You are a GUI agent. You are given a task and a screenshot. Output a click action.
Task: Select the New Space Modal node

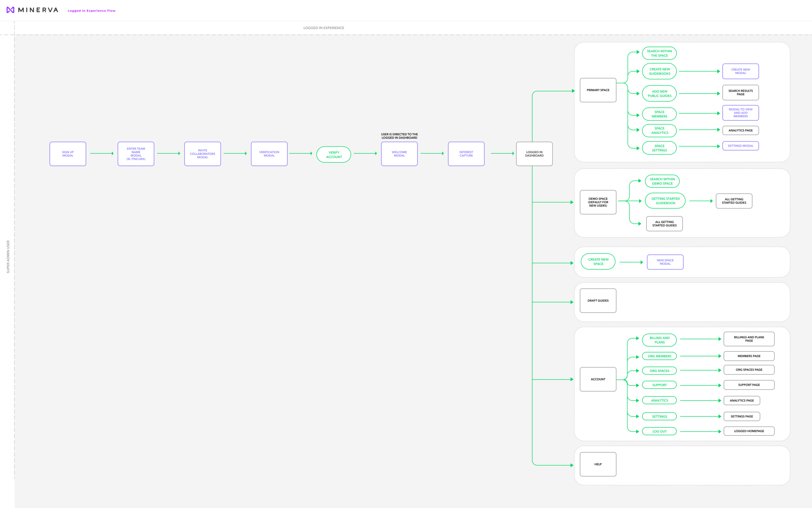pyautogui.click(x=665, y=262)
